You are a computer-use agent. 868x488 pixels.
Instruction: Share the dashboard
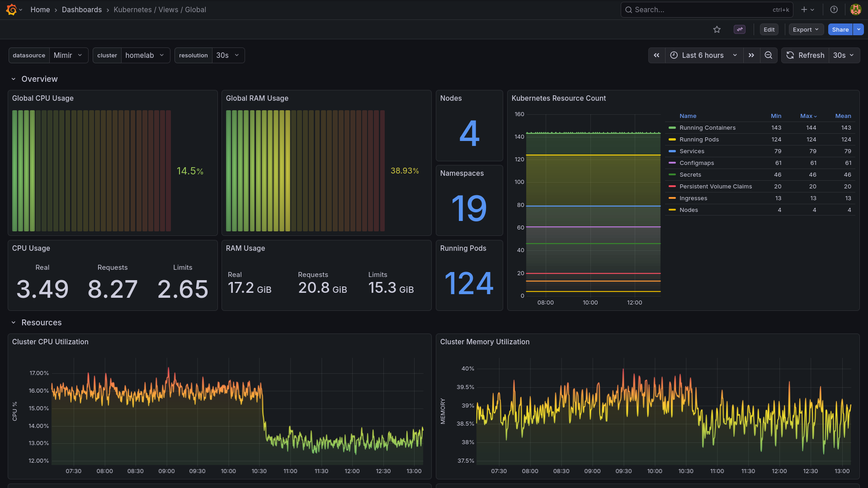tap(840, 29)
